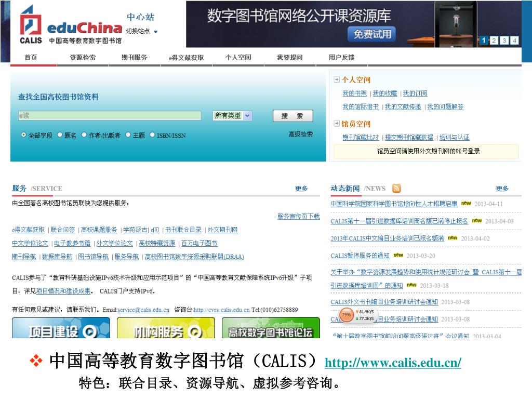Image resolution: width=532 pixels, height=399 pixels.
Task: Open 提交期刊馆藏数据 link
Action: click(x=409, y=137)
